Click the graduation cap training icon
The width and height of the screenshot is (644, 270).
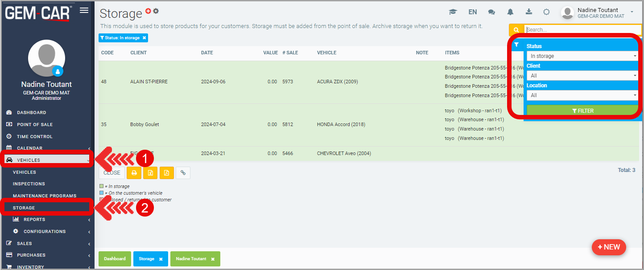(x=453, y=12)
